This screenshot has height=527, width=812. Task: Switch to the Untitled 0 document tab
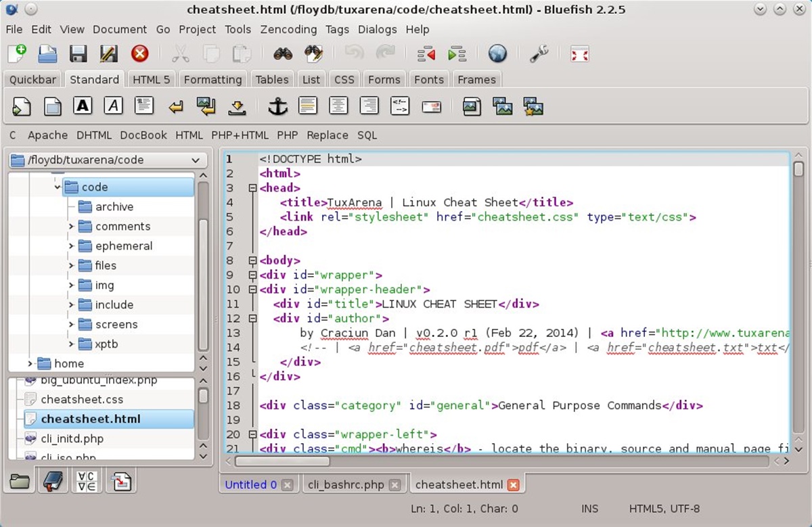tap(251, 484)
